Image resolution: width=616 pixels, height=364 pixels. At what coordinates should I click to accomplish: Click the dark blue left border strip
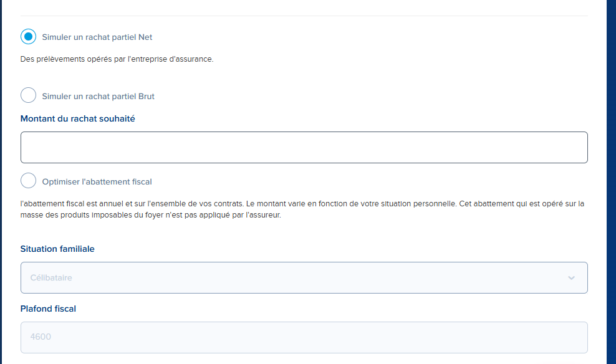coord(1,182)
